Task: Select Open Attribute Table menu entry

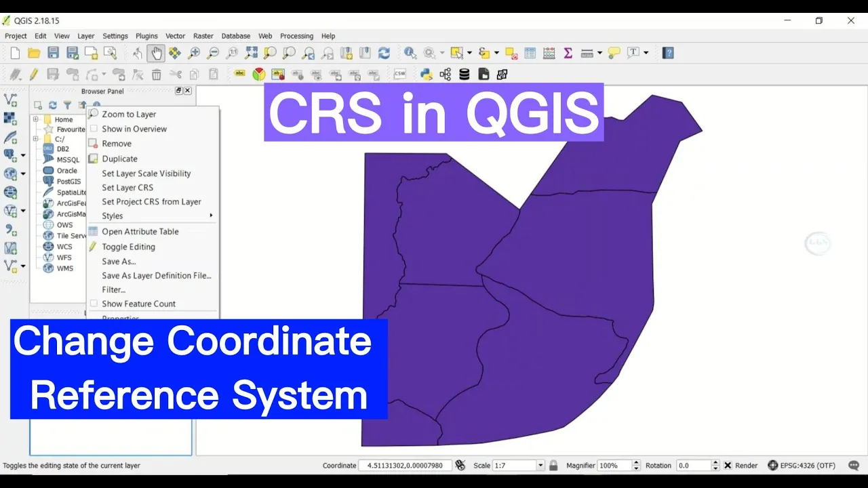Action: click(140, 231)
